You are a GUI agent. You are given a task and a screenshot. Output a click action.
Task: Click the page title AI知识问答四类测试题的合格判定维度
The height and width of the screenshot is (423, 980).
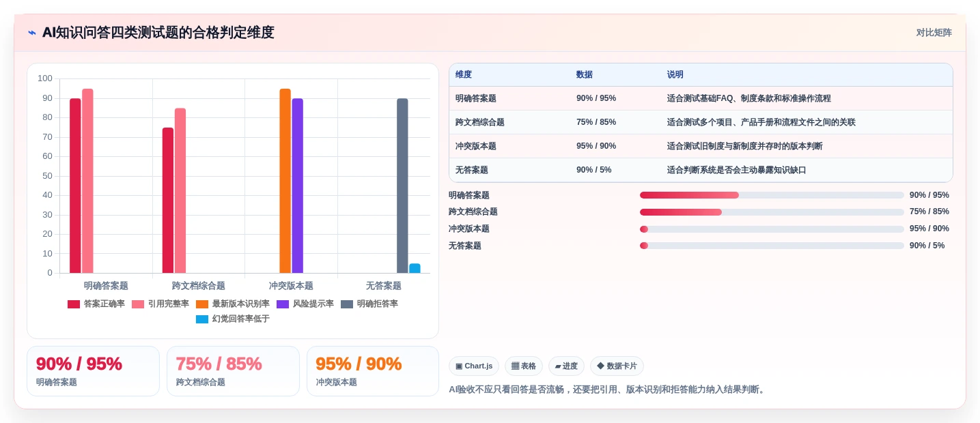[158, 33]
